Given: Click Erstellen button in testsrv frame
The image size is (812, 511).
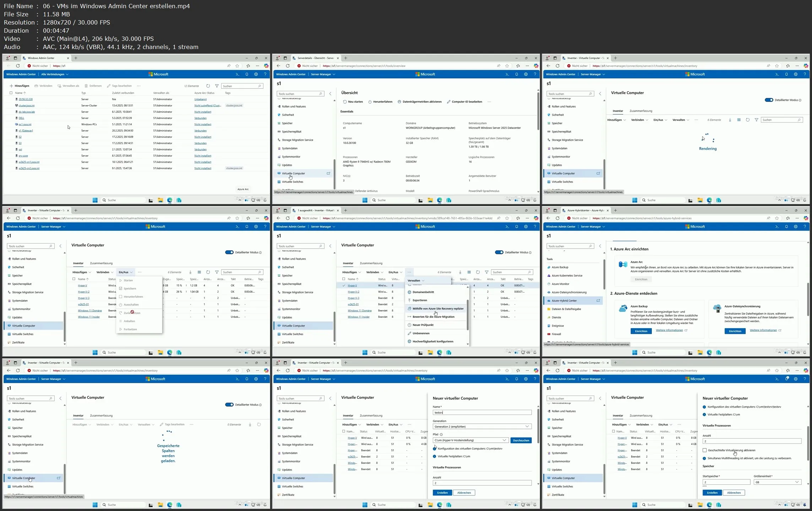Looking at the screenshot, I should click(x=442, y=493).
